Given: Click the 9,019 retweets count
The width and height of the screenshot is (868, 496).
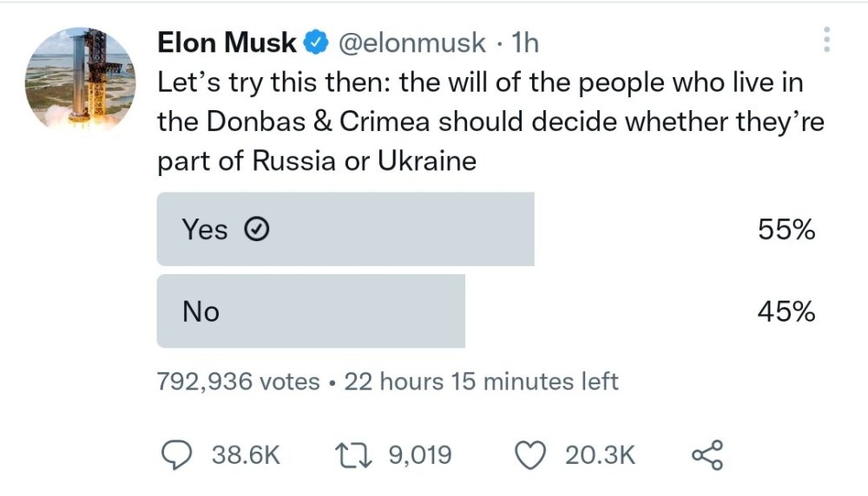Looking at the screenshot, I should click(420, 454).
